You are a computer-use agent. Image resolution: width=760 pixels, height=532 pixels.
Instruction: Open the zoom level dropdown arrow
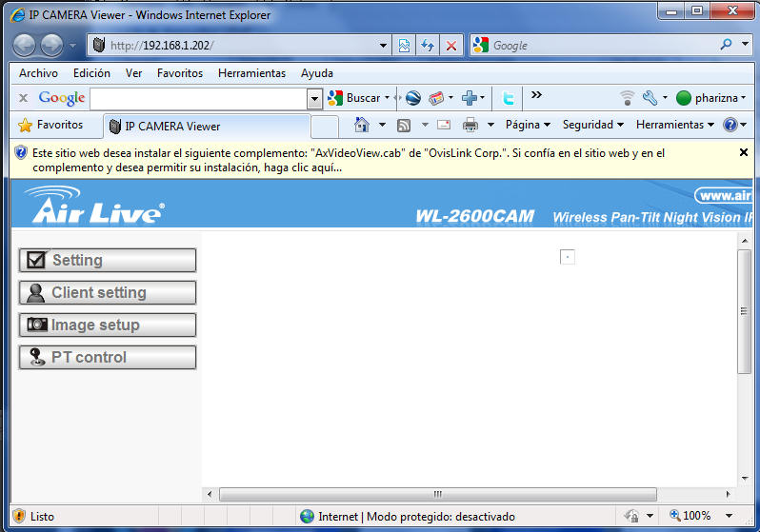click(729, 516)
